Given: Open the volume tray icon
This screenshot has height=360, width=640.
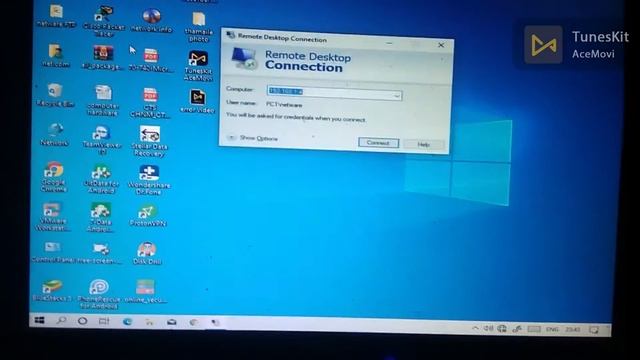Looking at the screenshot, I should coord(488,328).
